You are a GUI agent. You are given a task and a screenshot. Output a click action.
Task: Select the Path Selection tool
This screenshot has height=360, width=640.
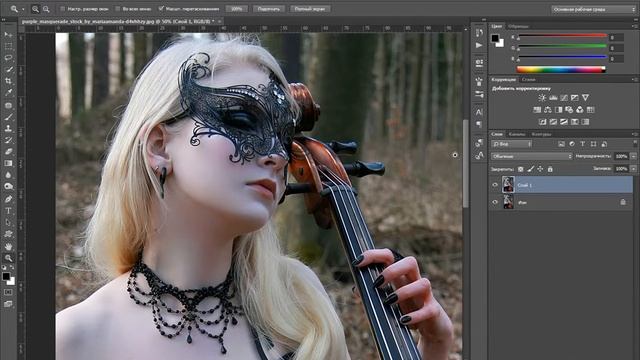coord(8,223)
